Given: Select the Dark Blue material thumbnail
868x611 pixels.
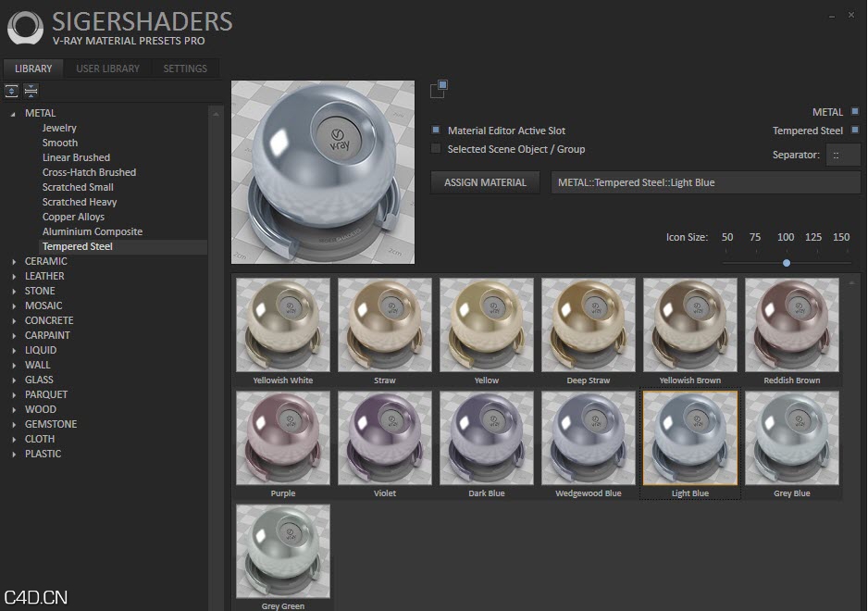Looking at the screenshot, I should tap(486, 437).
